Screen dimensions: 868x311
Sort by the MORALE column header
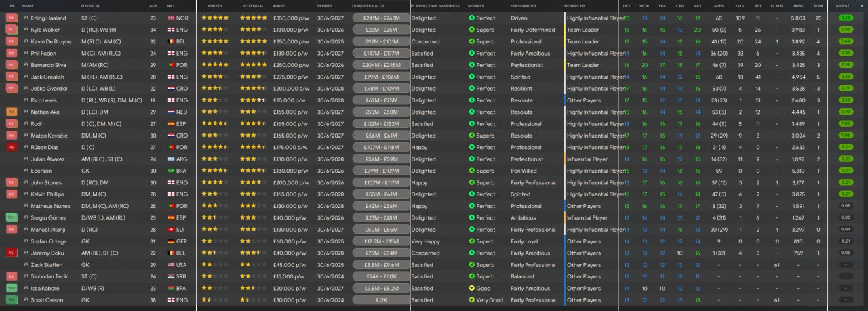click(476, 6)
